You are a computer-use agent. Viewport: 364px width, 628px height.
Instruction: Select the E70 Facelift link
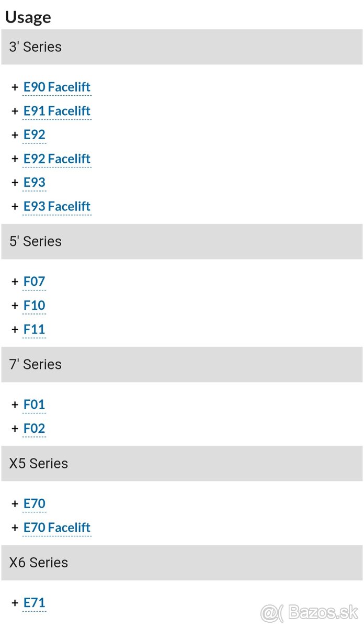tap(57, 528)
